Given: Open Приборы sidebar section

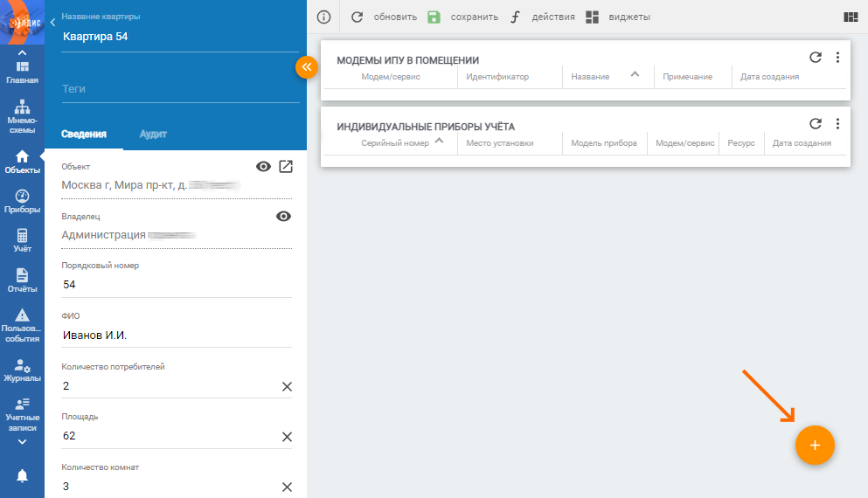Looking at the screenshot, I should (x=22, y=202).
